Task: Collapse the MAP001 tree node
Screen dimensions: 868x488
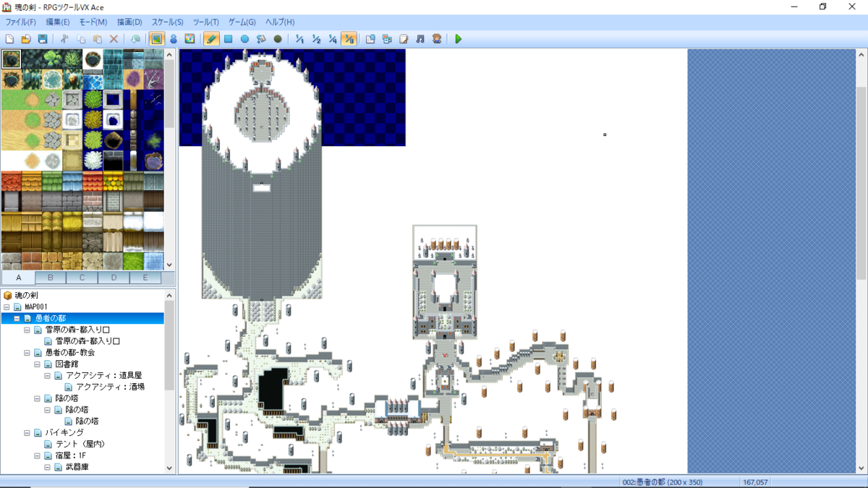Action: (7, 307)
